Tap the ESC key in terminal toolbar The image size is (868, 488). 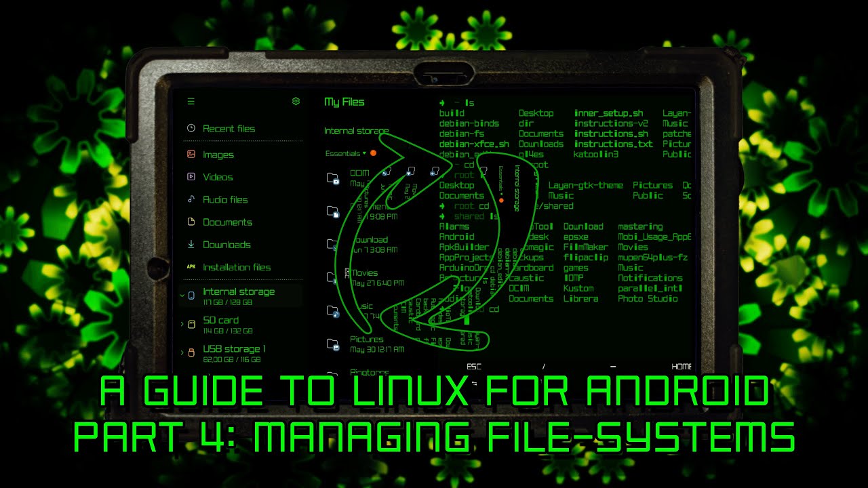coord(474,367)
